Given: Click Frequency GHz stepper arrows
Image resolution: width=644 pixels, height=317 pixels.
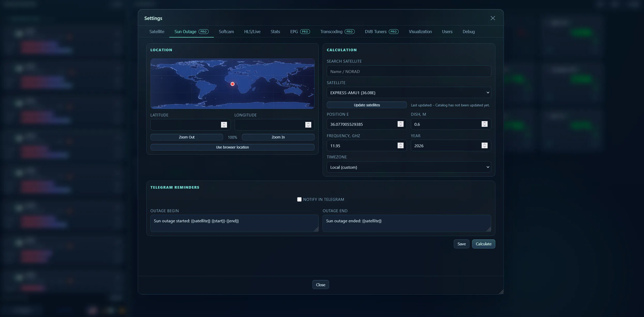Looking at the screenshot, I should pos(400,145).
